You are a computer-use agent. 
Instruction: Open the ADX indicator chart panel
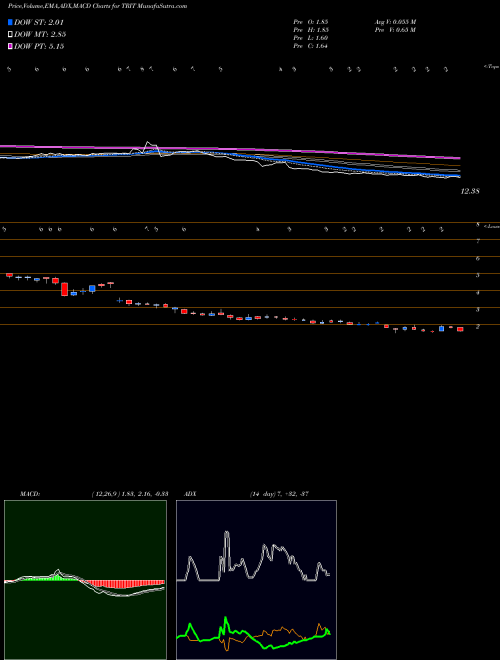[x=256, y=580]
